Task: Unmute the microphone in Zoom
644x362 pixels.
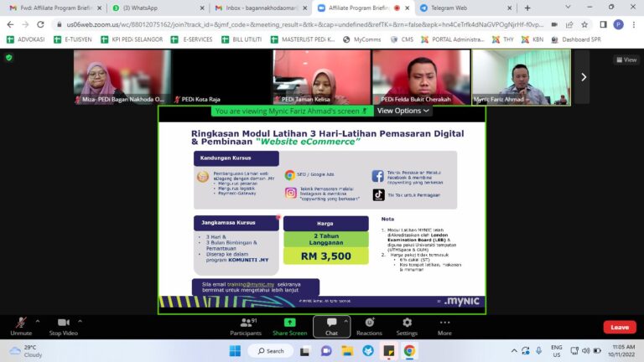Action: click(x=21, y=327)
